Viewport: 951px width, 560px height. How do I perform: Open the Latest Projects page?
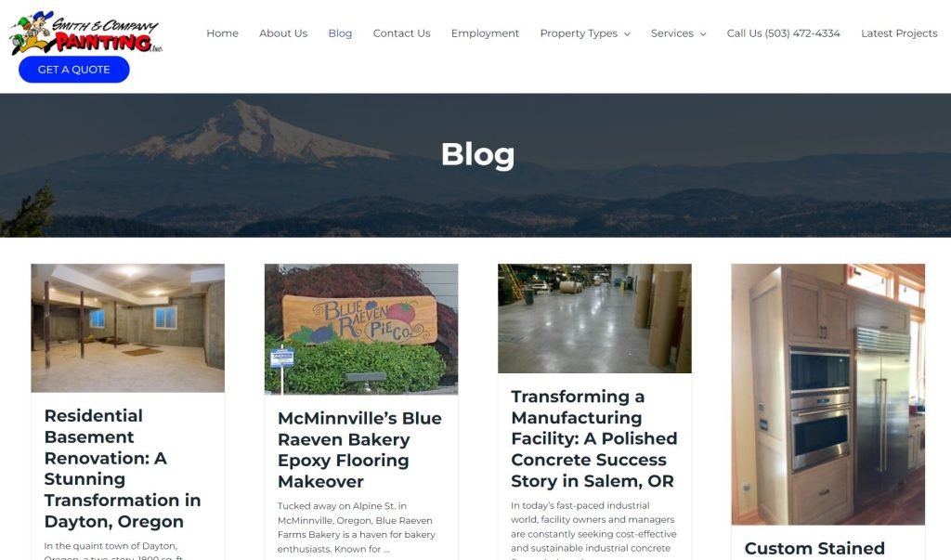pos(899,33)
